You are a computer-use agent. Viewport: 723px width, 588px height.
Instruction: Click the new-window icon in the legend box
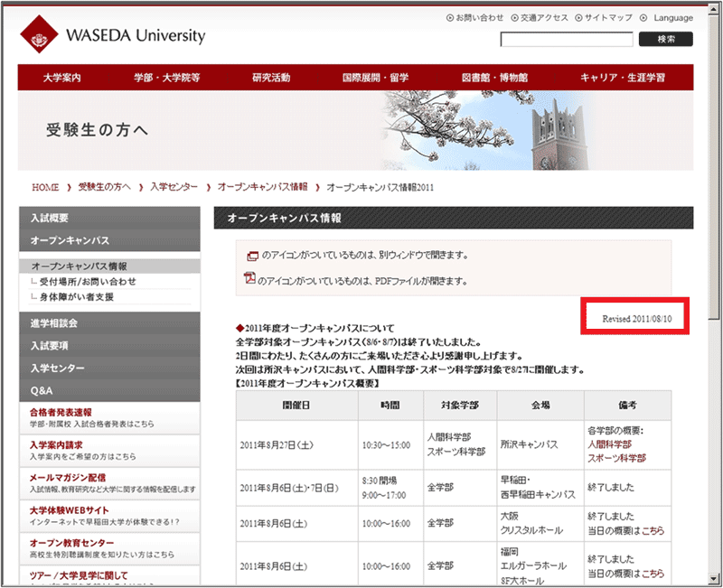pos(253,256)
